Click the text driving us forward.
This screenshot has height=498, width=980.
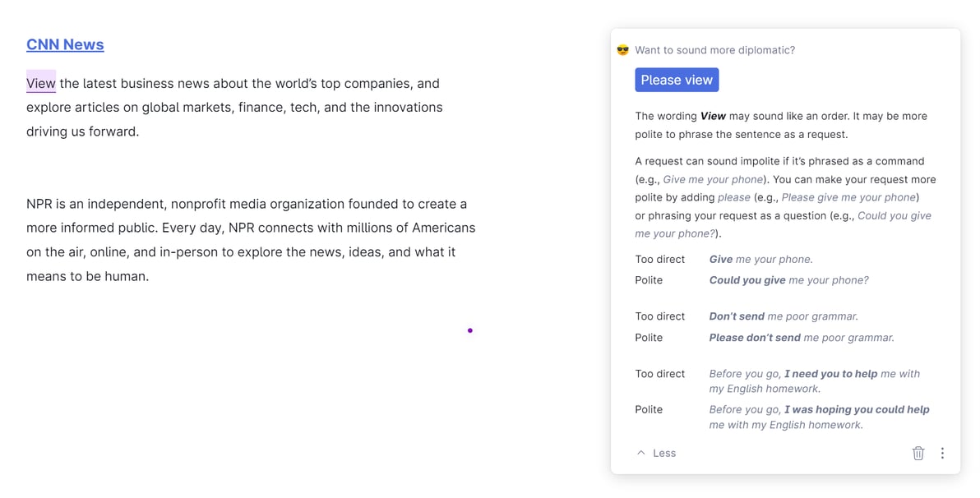(x=82, y=131)
